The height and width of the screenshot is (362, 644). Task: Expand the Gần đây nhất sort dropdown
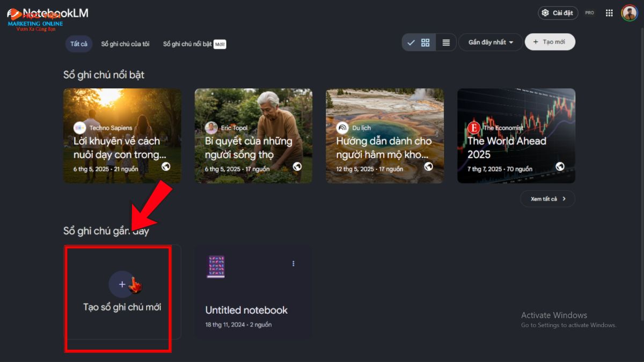[491, 42]
